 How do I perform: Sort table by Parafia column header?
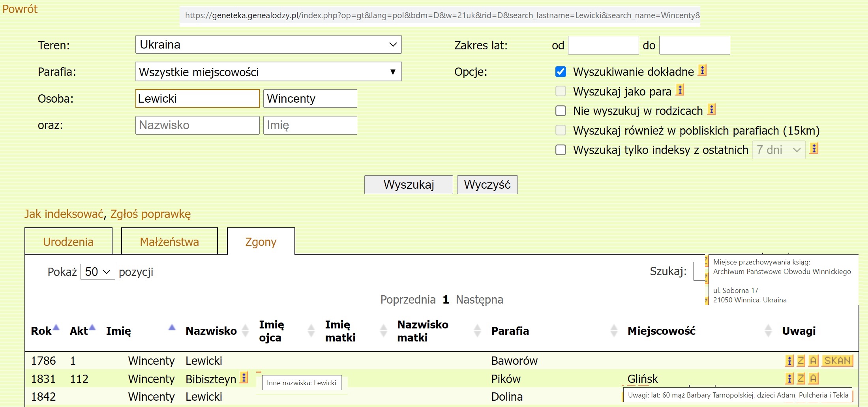[510, 331]
